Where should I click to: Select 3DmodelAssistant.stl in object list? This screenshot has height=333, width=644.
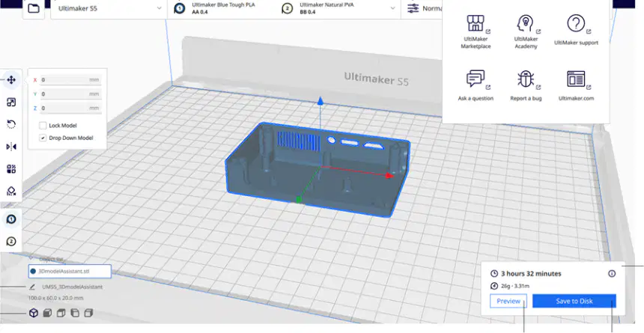[70, 271]
